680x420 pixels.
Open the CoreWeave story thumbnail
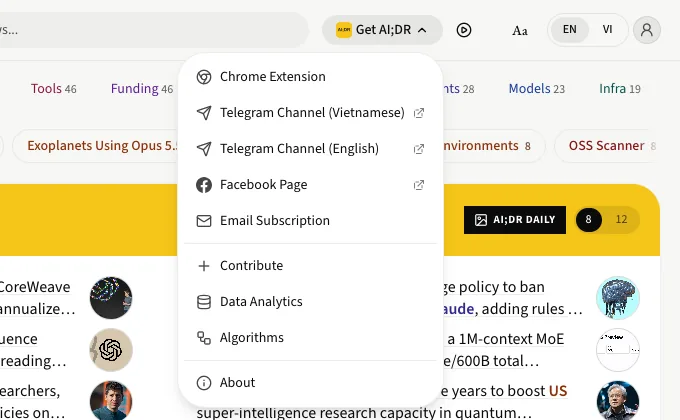tap(111, 298)
